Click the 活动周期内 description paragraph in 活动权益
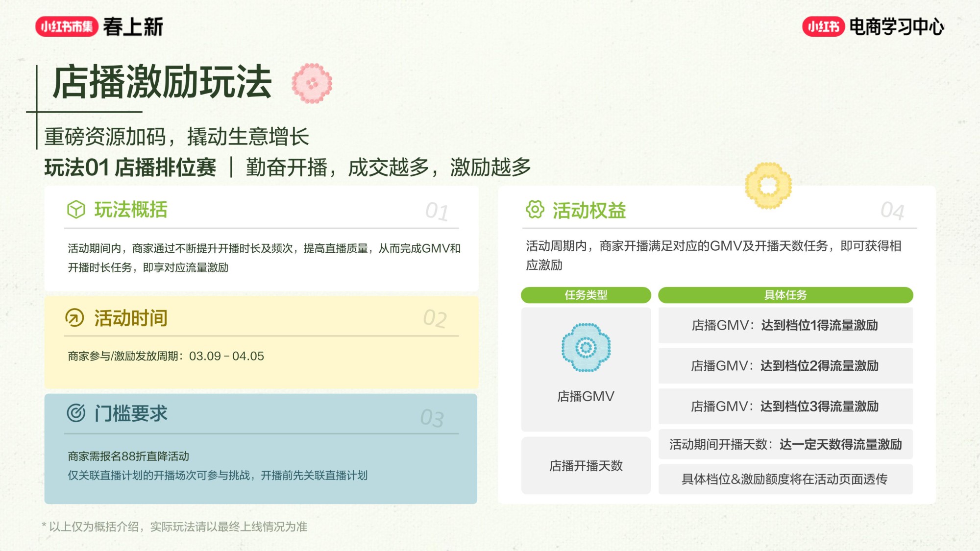Screen dimensions: 980x551 coord(714,256)
